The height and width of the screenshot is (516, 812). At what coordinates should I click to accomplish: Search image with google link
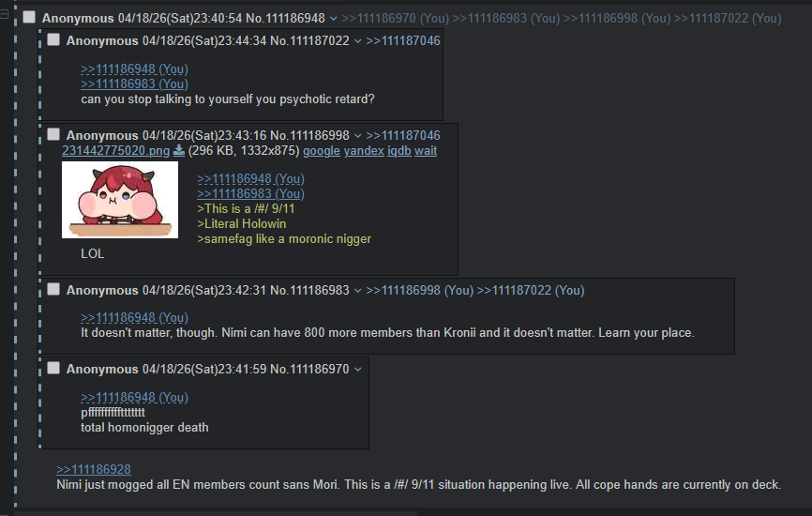tap(321, 151)
